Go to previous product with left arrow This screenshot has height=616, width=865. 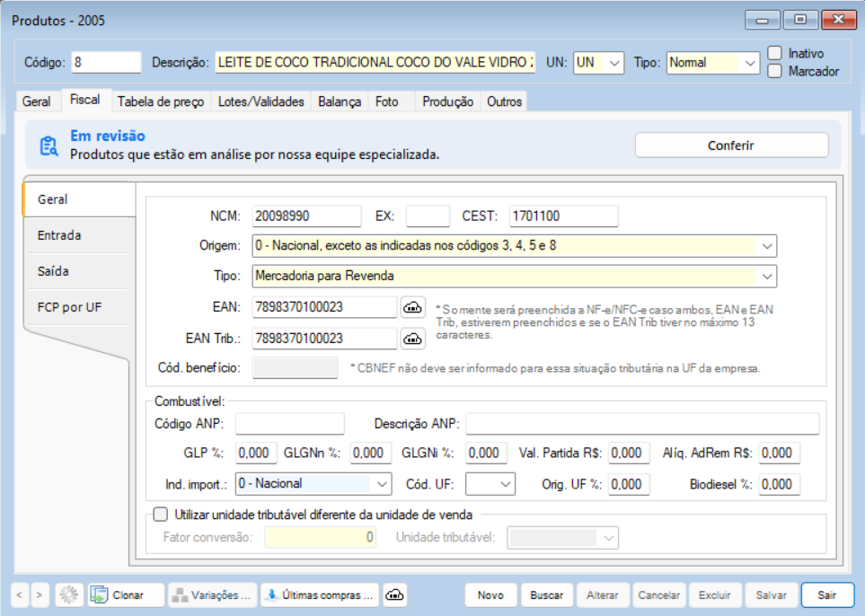pyautogui.click(x=19, y=595)
